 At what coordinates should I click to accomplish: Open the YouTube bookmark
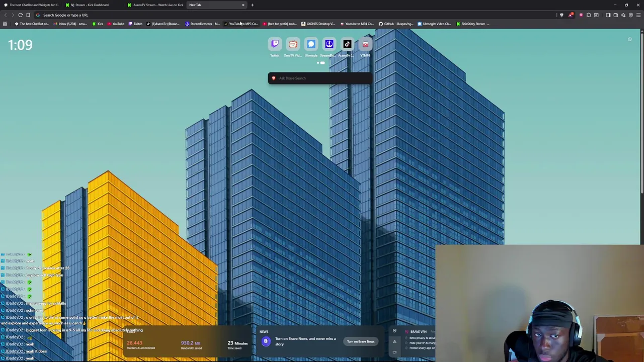pos(116,24)
